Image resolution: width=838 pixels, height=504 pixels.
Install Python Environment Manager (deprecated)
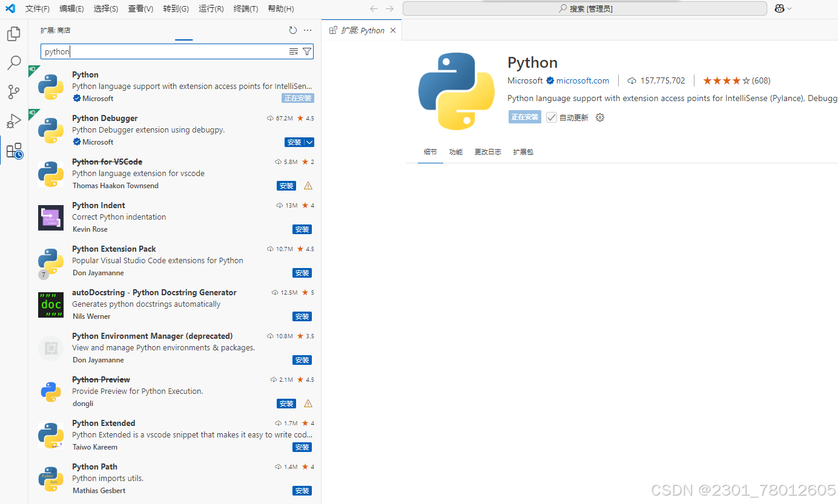click(302, 360)
